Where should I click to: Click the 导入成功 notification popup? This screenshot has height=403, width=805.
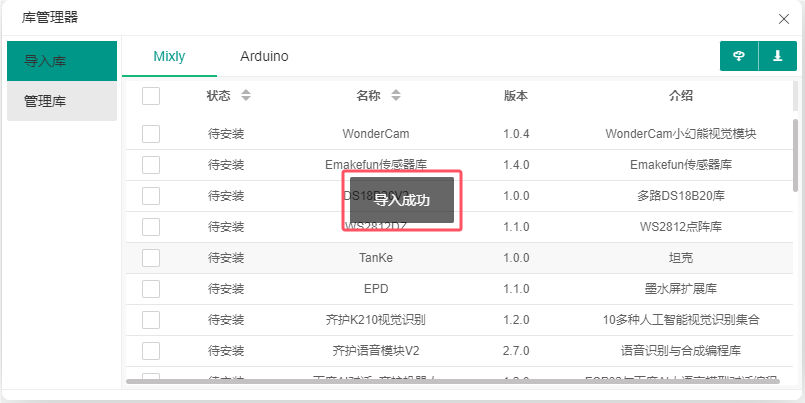(x=402, y=200)
